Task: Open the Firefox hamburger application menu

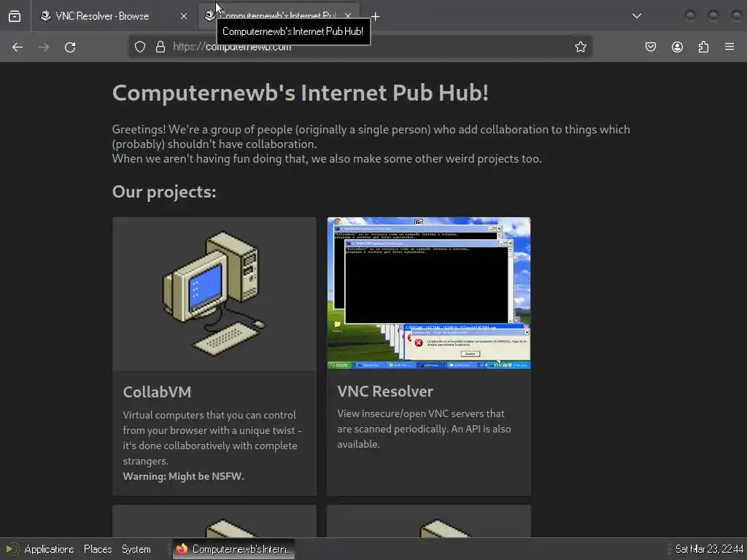Action: [729, 47]
